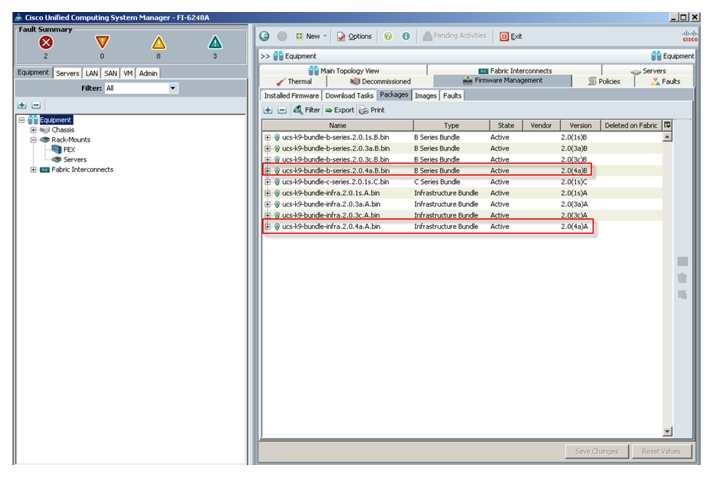Screen dimensions: 714x478
Task: Click the table scrollbar up arrow
Action: click(667, 137)
